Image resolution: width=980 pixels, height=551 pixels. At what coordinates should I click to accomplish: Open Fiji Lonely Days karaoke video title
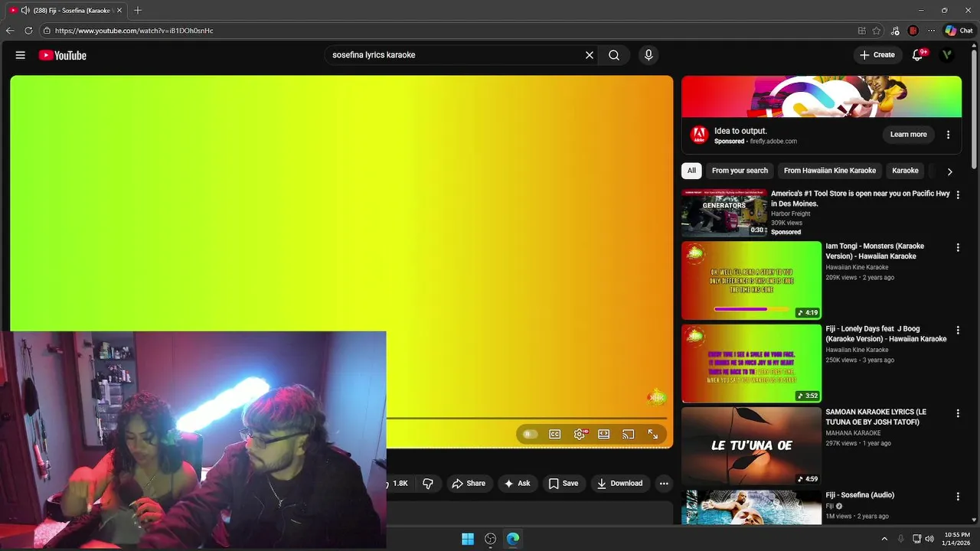(886, 334)
